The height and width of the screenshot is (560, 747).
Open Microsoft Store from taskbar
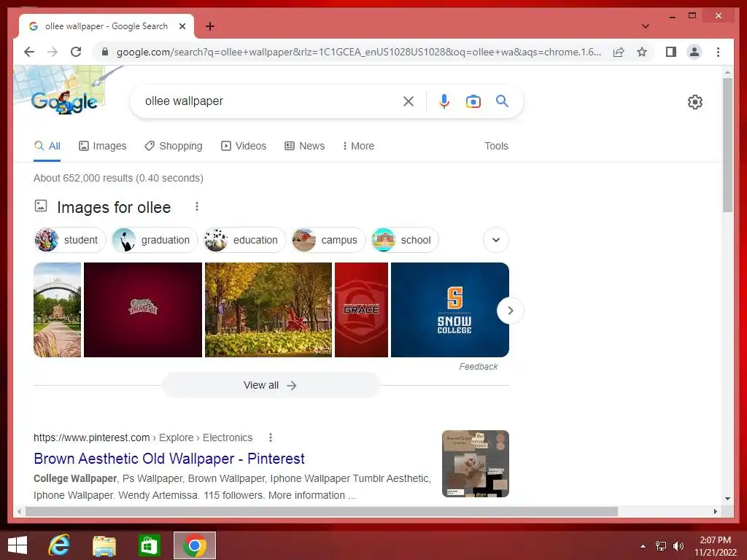point(149,545)
